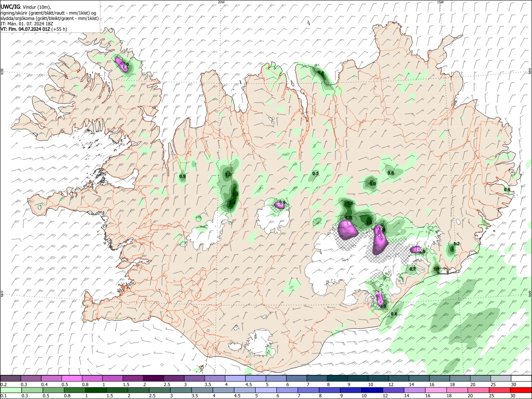
Task: Click the 'UWC/IG: Vindur (10m)' title line
Action: click(x=25, y=7)
